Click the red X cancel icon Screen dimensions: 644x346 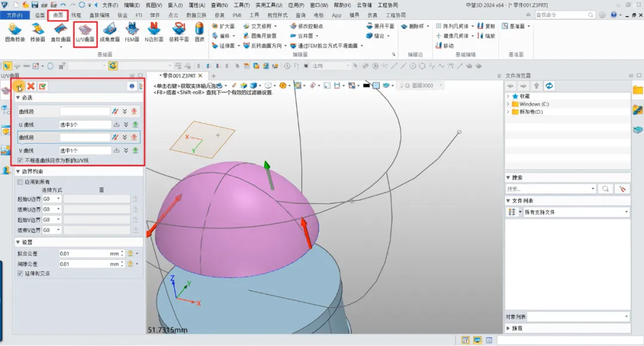31,86
